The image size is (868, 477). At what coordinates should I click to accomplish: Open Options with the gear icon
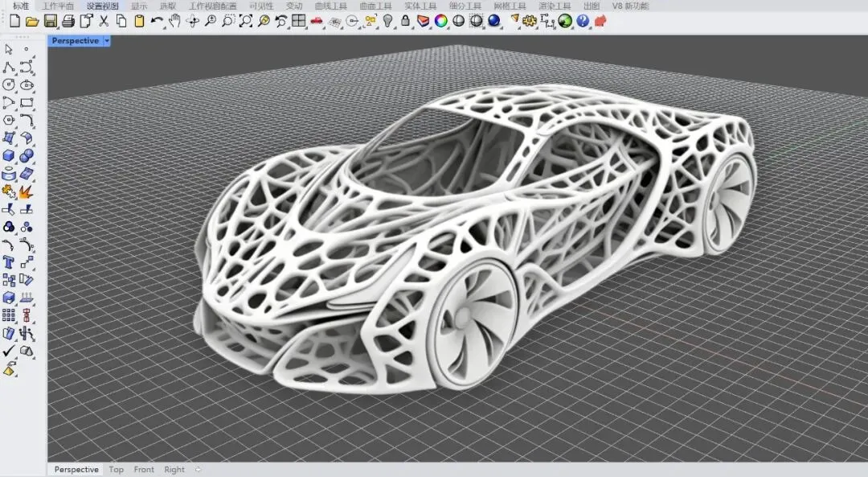coord(530,21)
